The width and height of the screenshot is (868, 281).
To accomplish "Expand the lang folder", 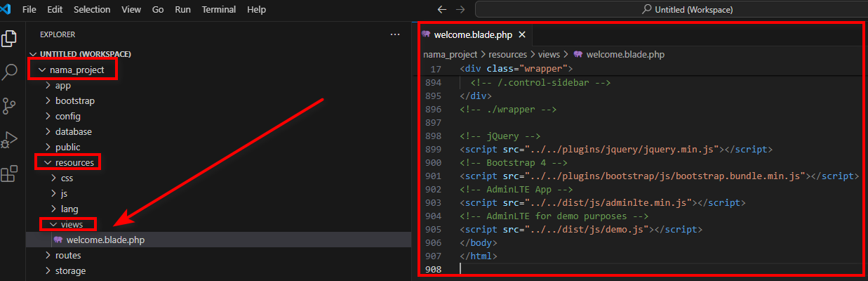I will click(x=219, y=209).
